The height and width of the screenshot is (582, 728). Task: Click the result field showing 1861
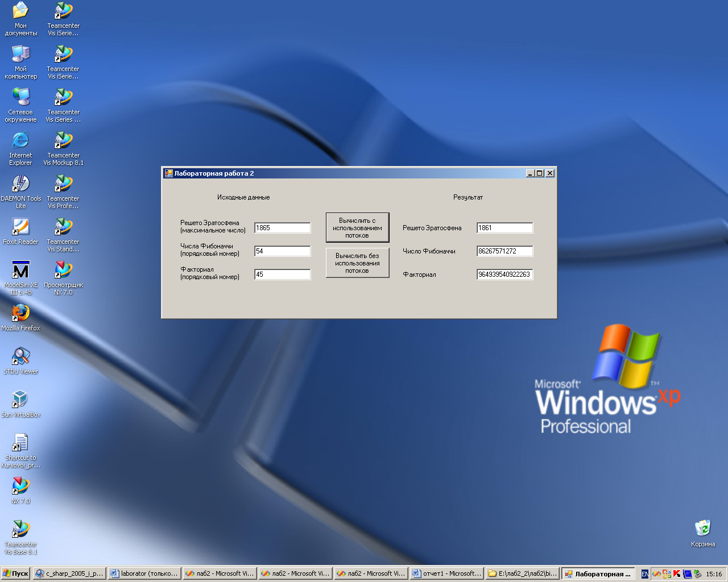[505, 228]
